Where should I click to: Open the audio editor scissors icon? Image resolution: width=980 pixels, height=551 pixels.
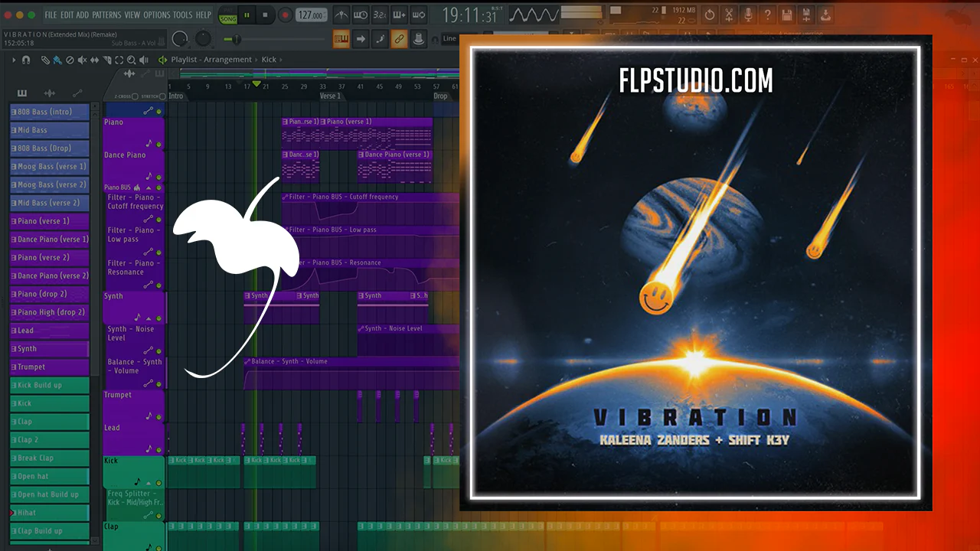[x=729, y=15]
